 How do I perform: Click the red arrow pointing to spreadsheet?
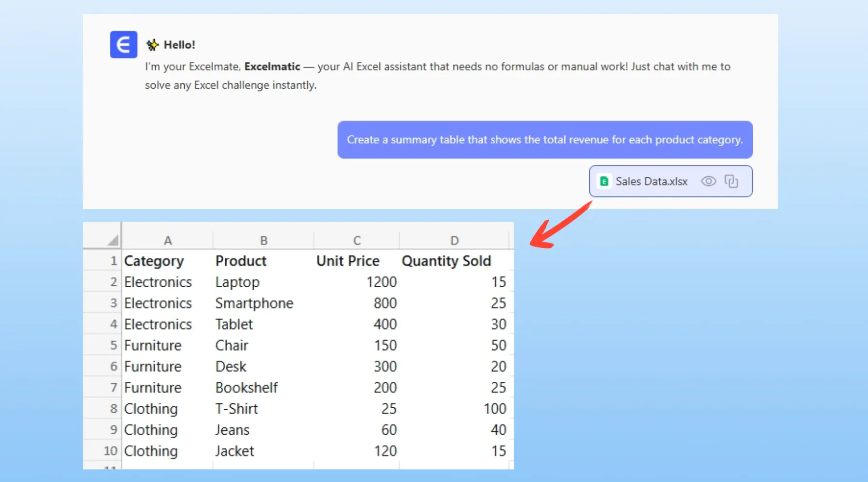tap(559, 227)
